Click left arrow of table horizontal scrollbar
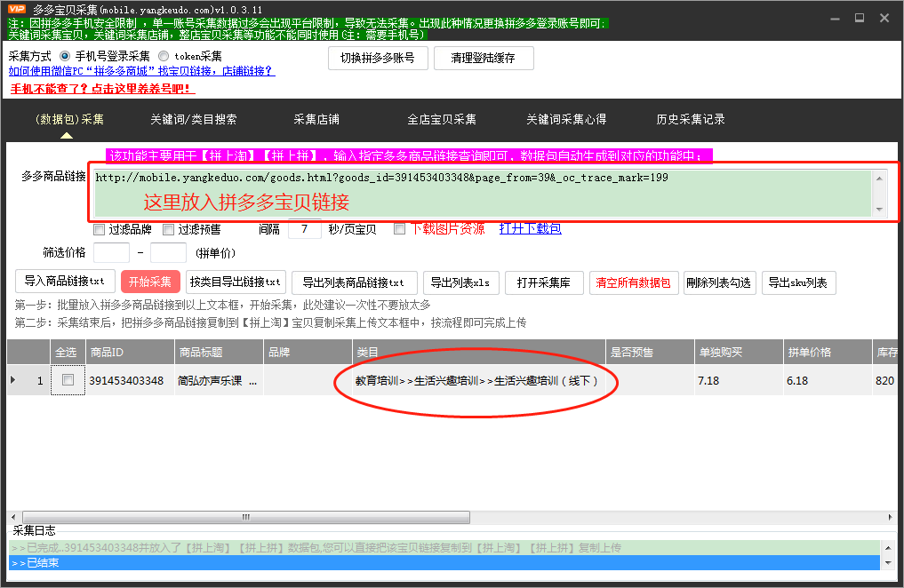904x588 pixels. pyautogui.click(x=14, y=517)
